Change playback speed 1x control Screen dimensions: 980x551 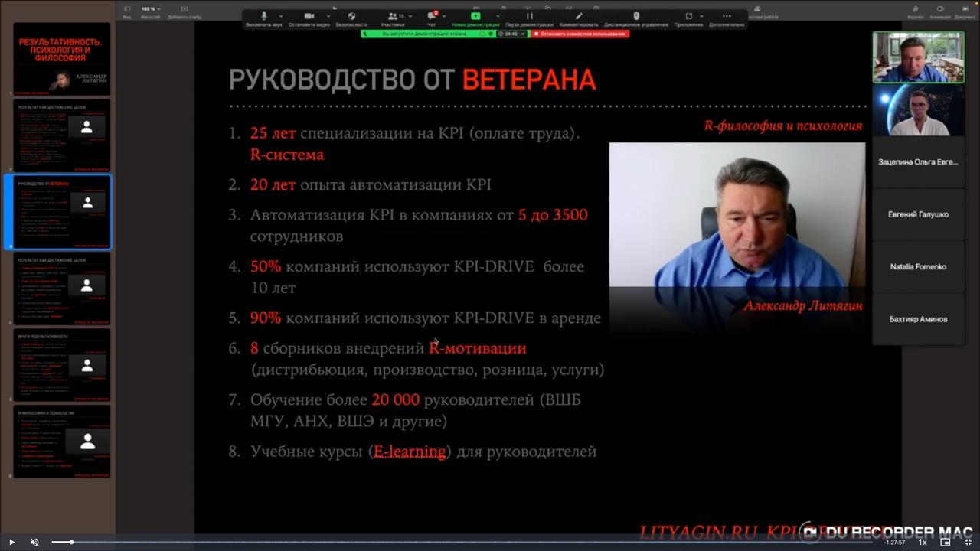pyautogui.click(x=923, y=542)
